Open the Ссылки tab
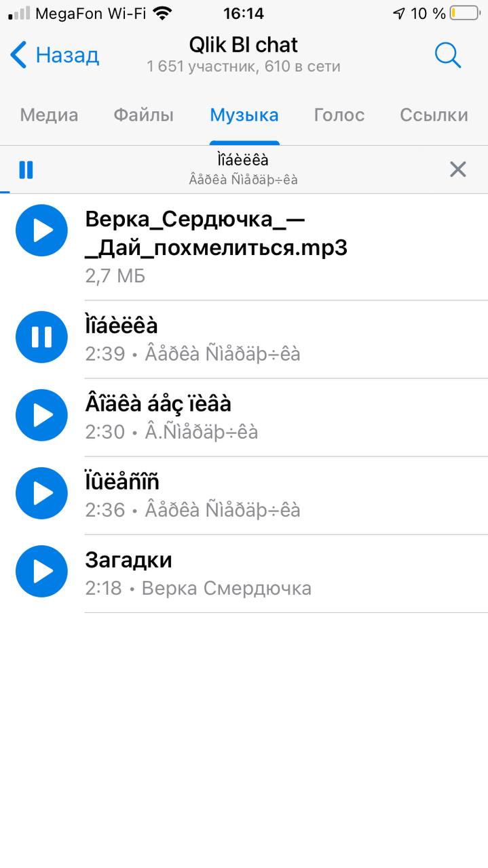This screenshot has width=488, height=868. [434, 115]
